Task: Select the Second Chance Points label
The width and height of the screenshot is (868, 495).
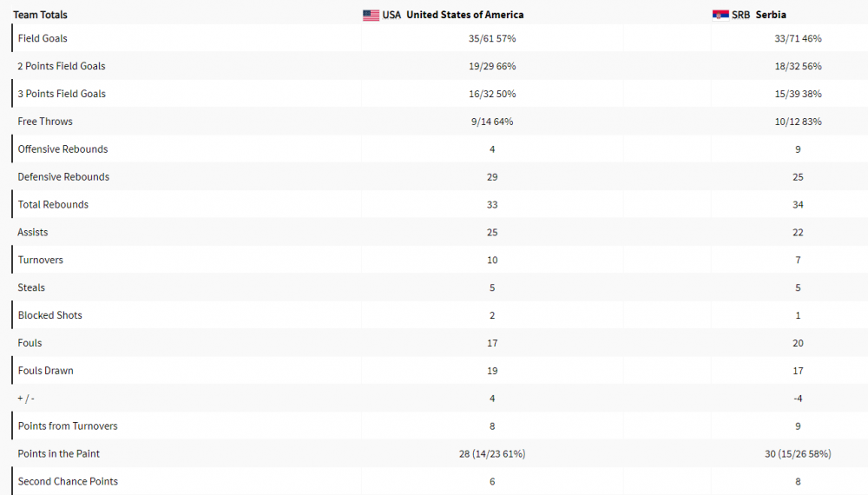Action: (x=68, y=482)
